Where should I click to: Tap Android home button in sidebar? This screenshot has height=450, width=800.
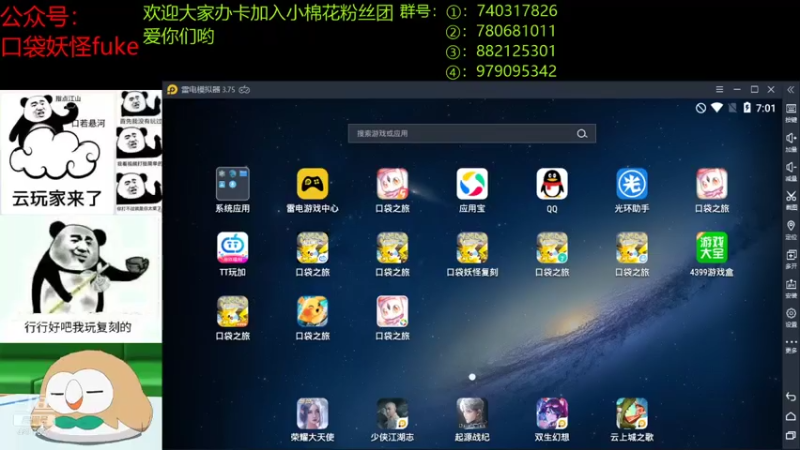pyautogui.click(x=791, y=416)
